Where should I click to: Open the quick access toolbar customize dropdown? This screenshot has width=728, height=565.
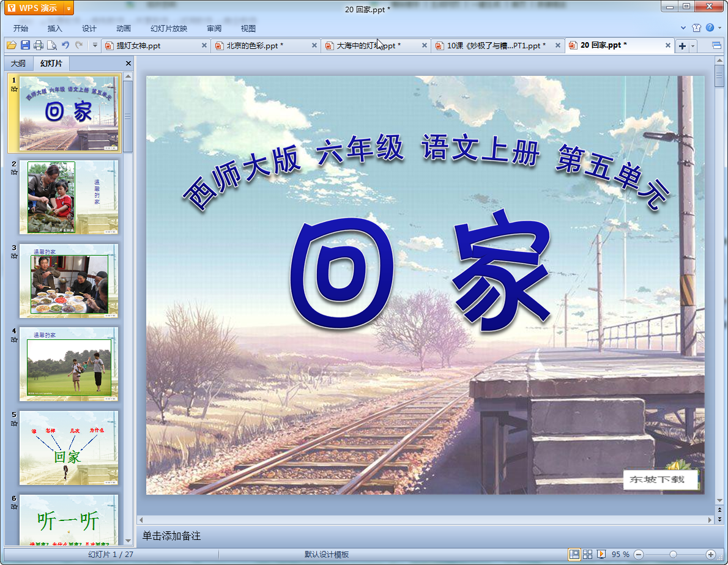[95, 45]
